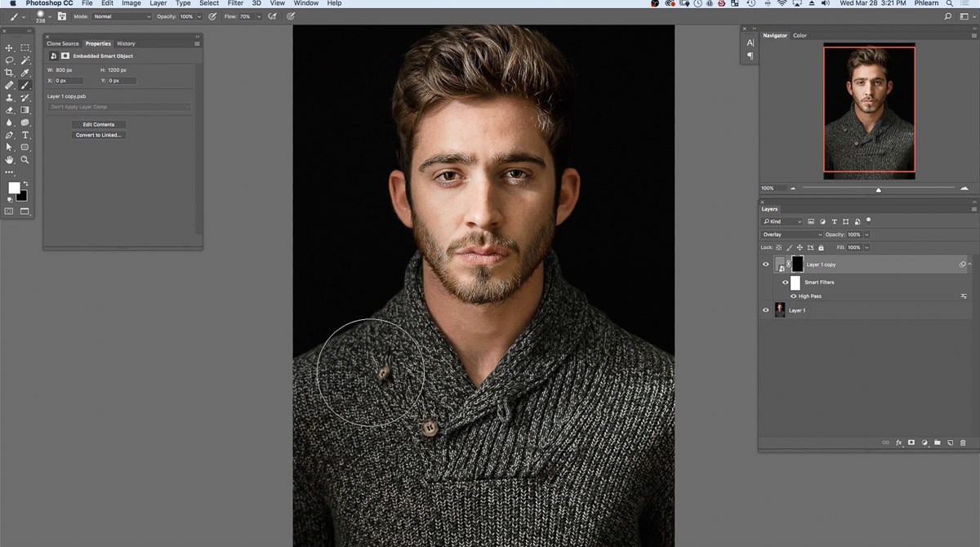Switch to the Clone Source tab
Screen dimensions: 980x547
tap(63, 43)
